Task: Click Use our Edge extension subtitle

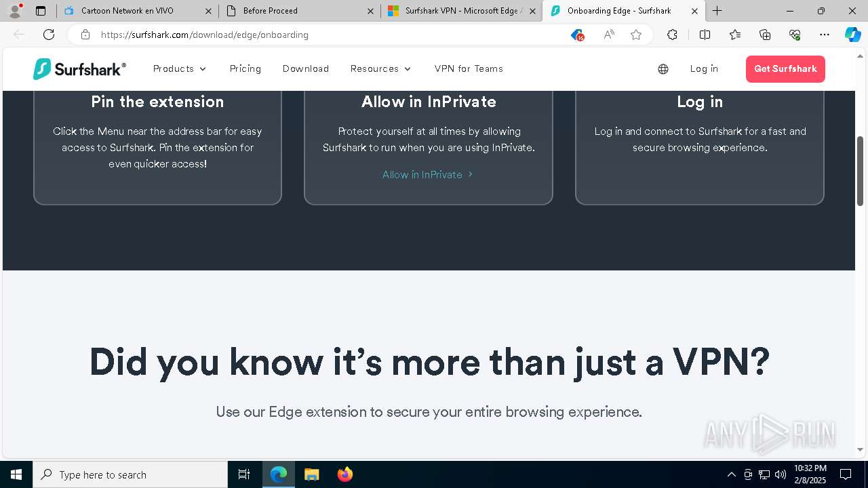Action: pyautogui.click(x=429, y=411)
